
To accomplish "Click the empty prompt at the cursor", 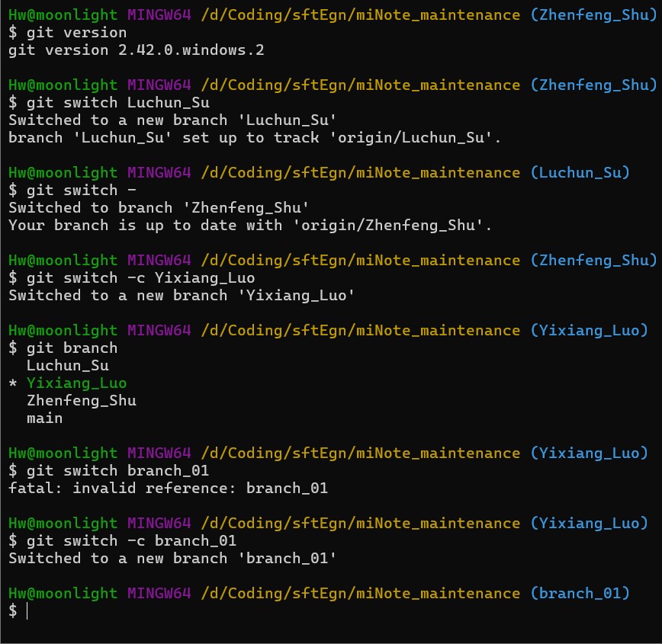I will pos(18,611).
